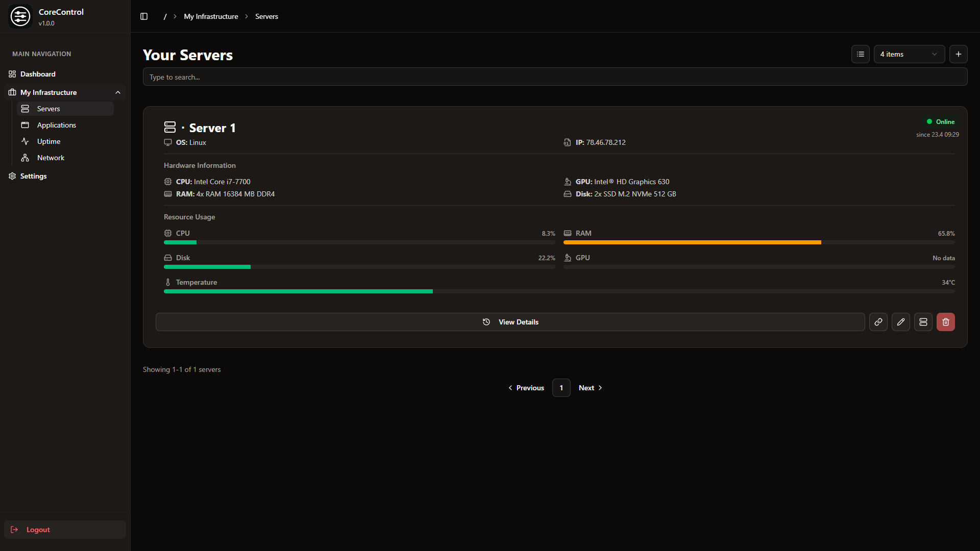Image resolution: width=980 pixels, height=551 pixels.
Task: Collapse the My Infrastructure menu
Action: [118, 92]
